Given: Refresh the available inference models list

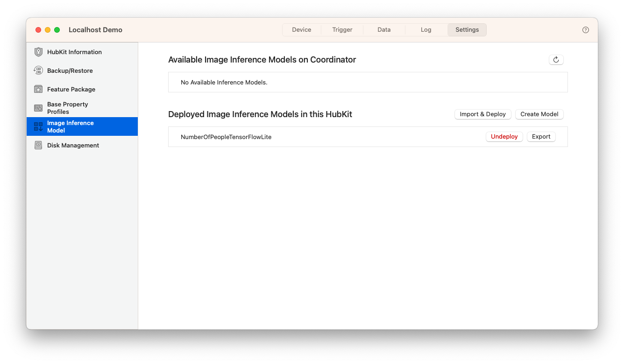Looking at the screenshot, I should (556, 59).
